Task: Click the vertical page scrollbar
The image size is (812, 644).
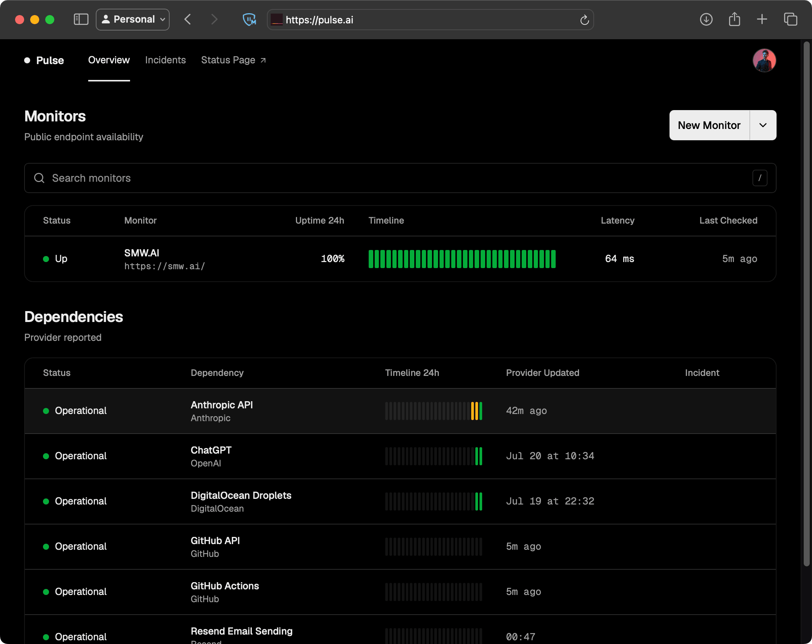Action: (807, 304)
